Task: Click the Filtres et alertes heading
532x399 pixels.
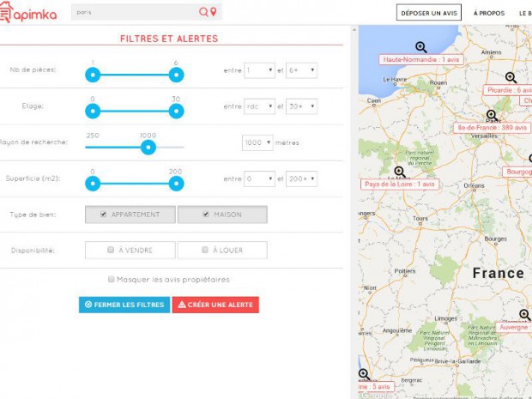Action: [x=169, y=39]
